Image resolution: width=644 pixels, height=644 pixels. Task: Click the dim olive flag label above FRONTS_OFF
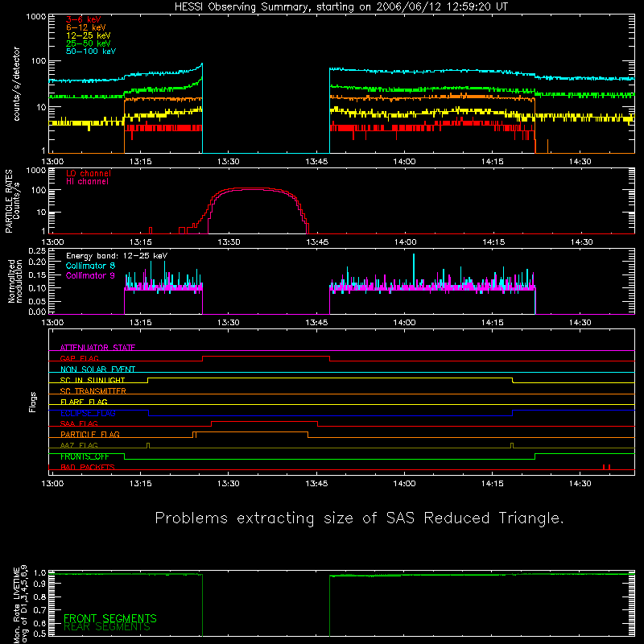click(79, 445)
